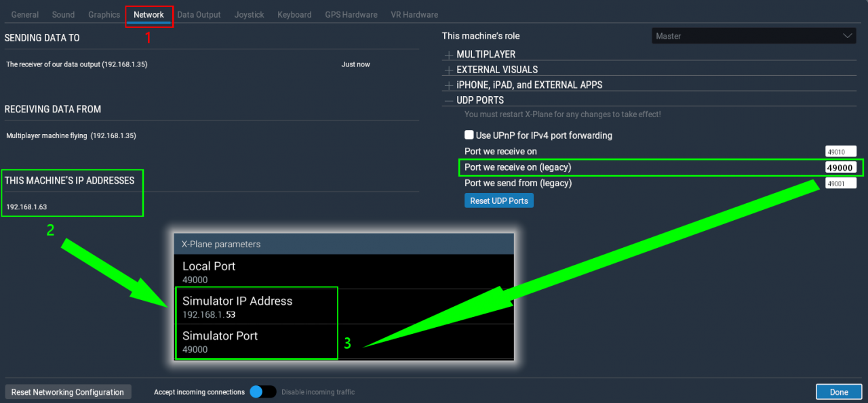Collapse UDP PORTS using the minus icon
Screen dimensions: 868x403
[448, 101]
